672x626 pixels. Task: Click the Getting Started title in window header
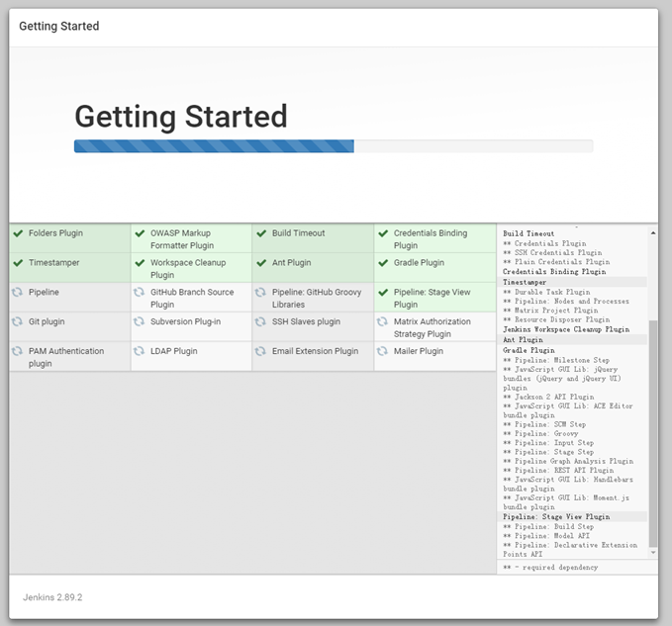click(x=59, y=27)
